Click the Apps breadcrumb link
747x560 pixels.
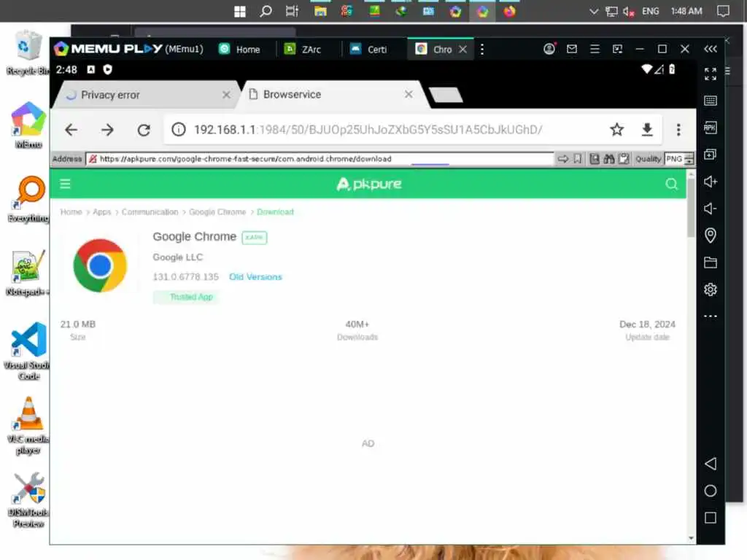coord(102,212)
